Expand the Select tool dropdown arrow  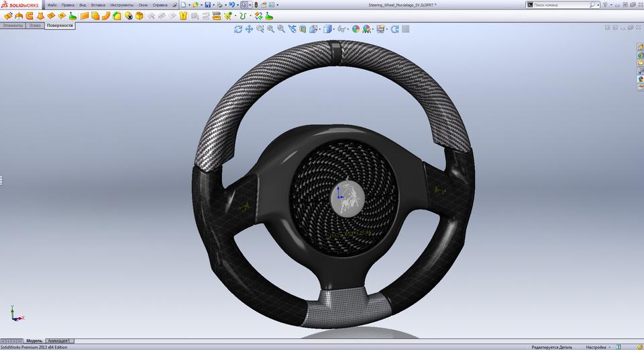tap(250, 5)
